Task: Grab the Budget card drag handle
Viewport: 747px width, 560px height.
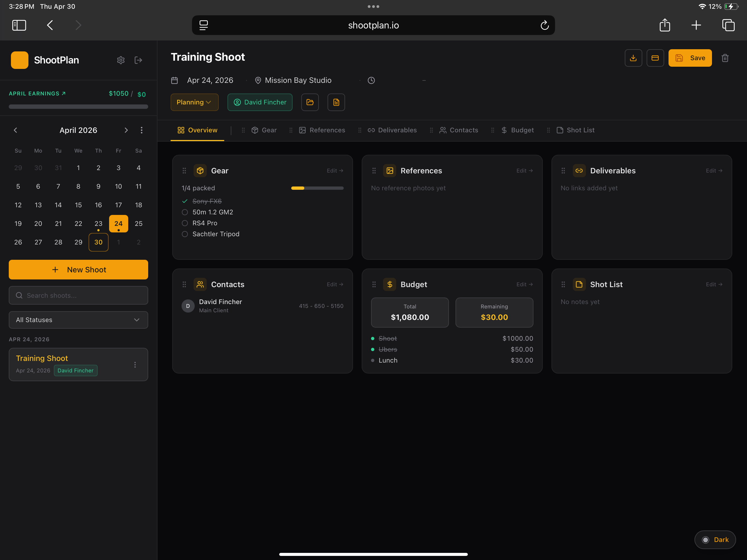Action: [374, 284]
